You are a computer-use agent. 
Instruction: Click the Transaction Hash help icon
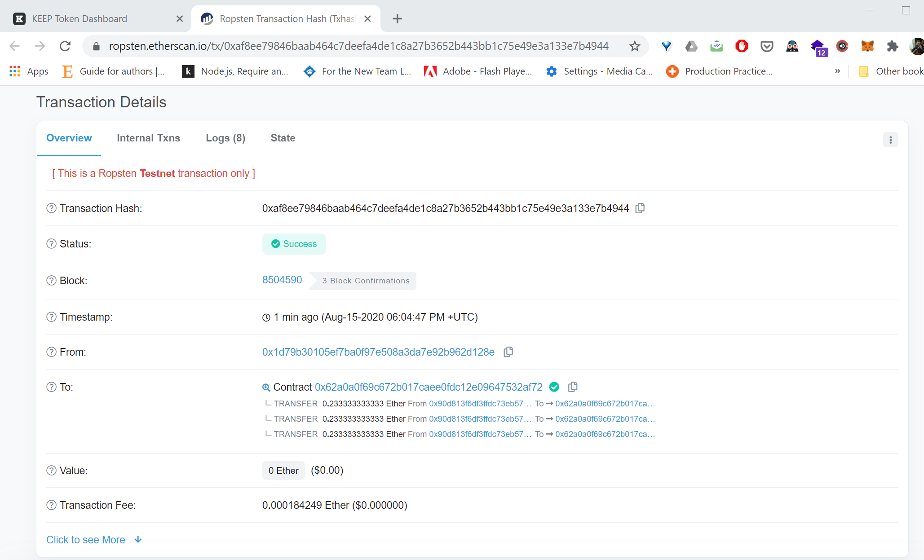51,208
